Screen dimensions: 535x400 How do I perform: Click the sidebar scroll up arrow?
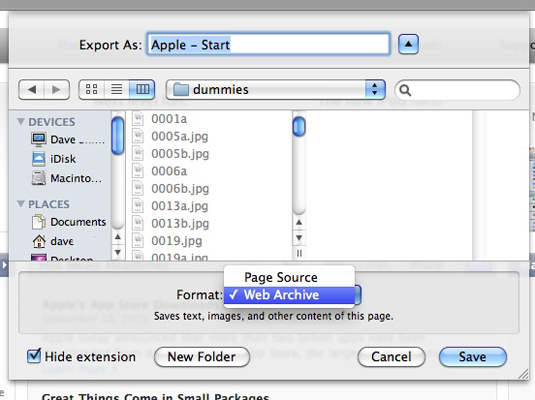pos(118,237)
